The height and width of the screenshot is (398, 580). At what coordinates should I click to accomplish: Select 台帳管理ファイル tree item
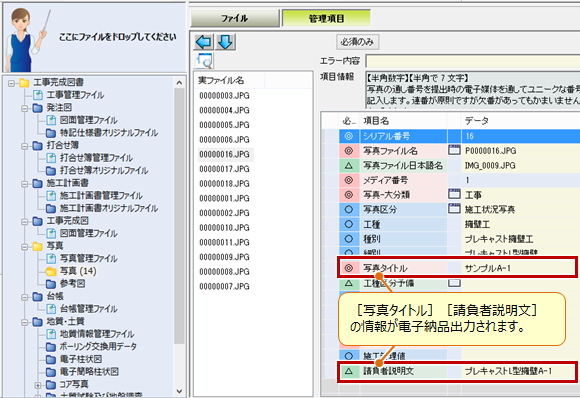click(x=88, y=309)
